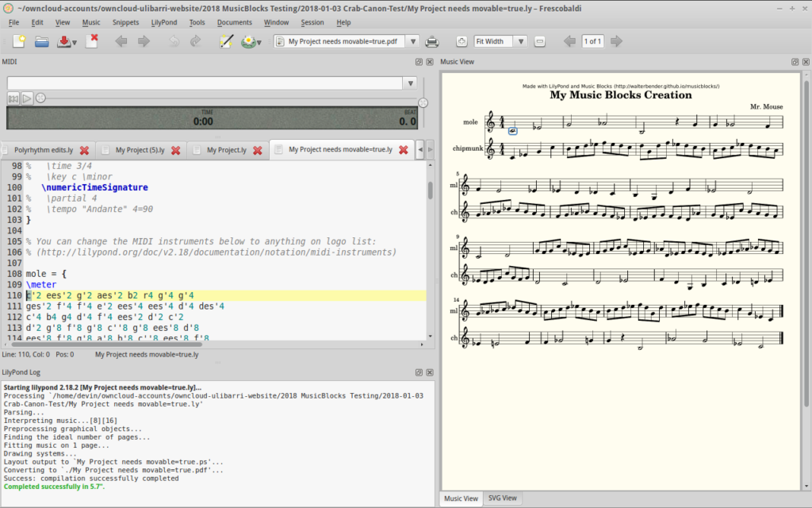Screen dimensions: 812x508
Task: Create a new document with the toolbar icon
Action: tap(18, 41)
